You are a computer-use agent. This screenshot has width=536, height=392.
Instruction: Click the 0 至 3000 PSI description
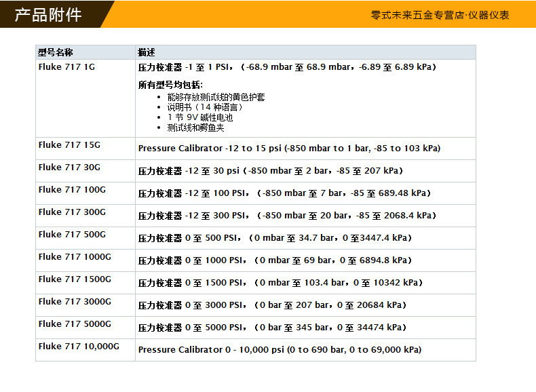272,305
